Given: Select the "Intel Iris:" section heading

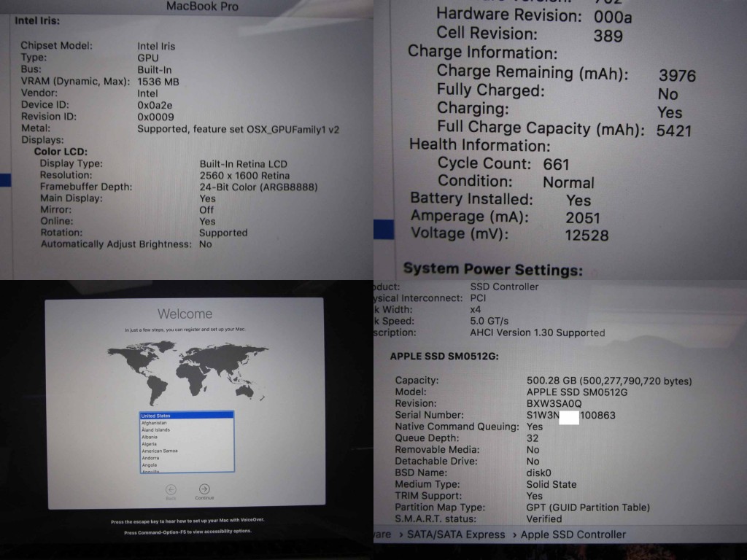Looking at the screenshot, I should pyautogui.click(x=37, y=20).
